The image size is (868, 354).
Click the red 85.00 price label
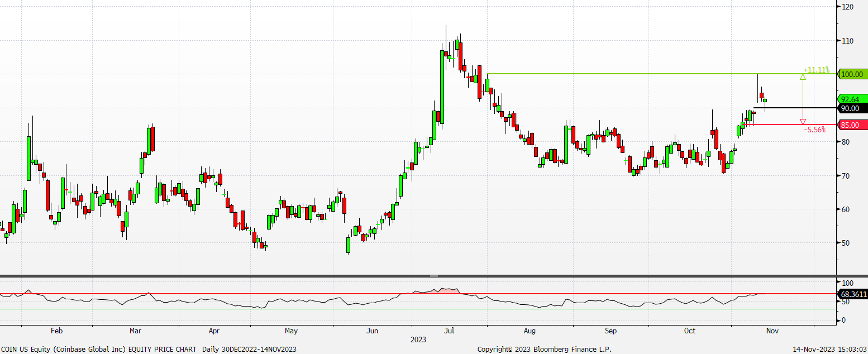click(x=853, y=125)
